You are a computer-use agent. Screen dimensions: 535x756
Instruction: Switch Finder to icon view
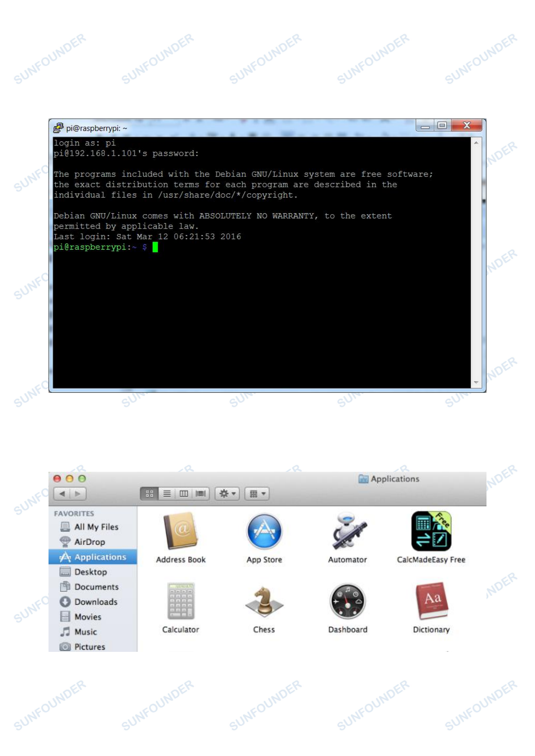coord(149,494)
